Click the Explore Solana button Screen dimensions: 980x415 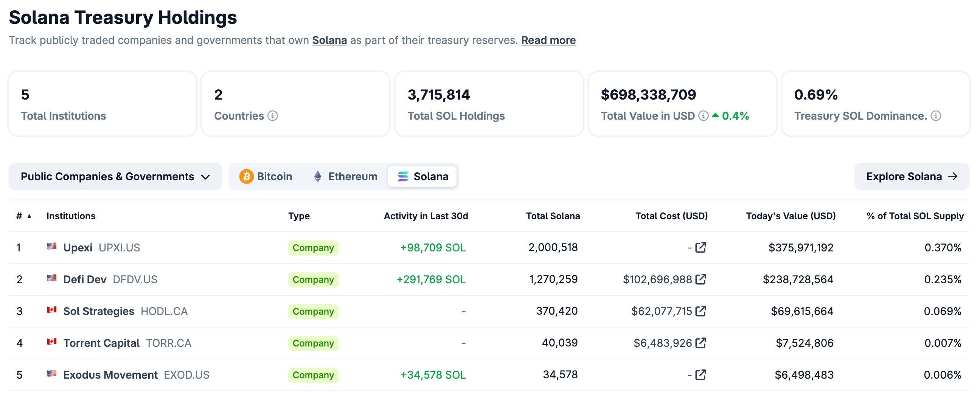[x=912, y=176]
